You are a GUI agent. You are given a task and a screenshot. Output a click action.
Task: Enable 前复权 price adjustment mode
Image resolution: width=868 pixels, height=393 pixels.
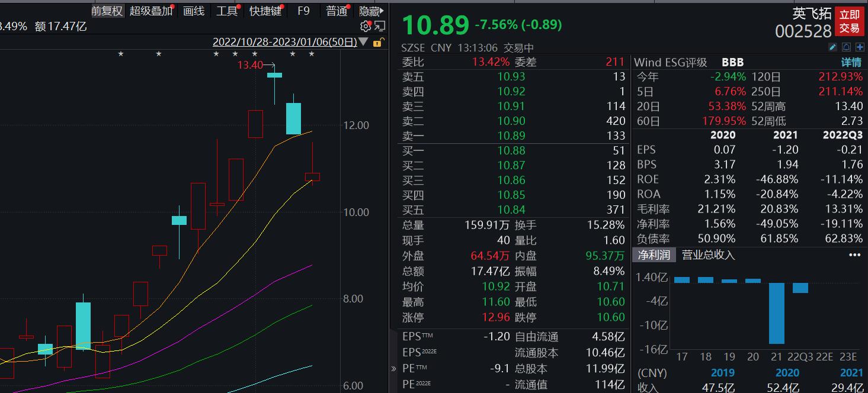107,11
